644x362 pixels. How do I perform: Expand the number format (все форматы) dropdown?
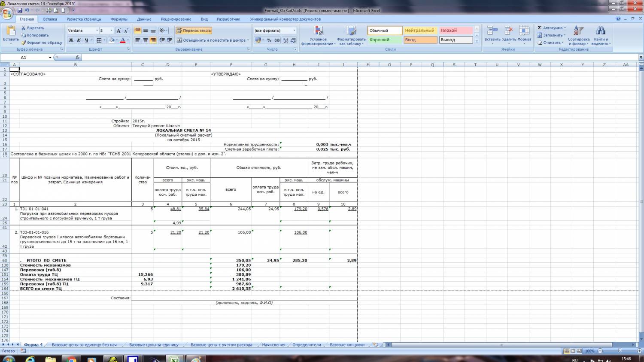[x=294, y=30]
